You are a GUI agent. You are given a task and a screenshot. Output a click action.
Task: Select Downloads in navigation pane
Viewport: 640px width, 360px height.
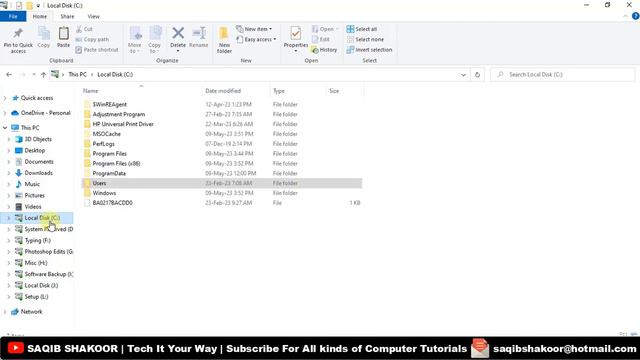[x=38, y=173]
